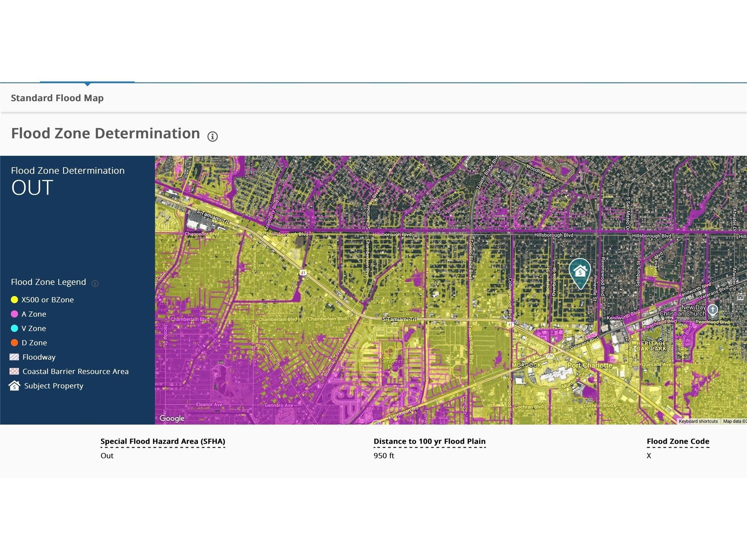Click the orange D Zone swatch
This screenshot has width=747, height=560.
pyautogui.click(x=15, y=343)
